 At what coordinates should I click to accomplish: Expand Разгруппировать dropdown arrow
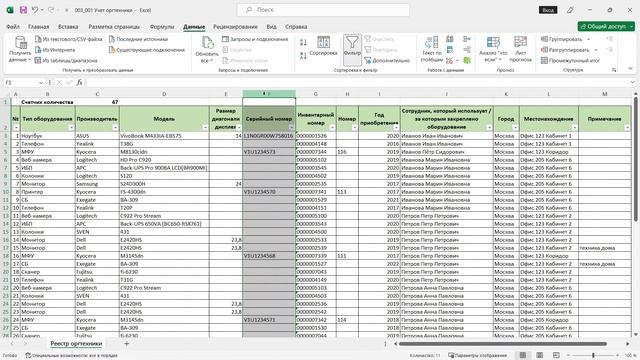click(596, 50)
